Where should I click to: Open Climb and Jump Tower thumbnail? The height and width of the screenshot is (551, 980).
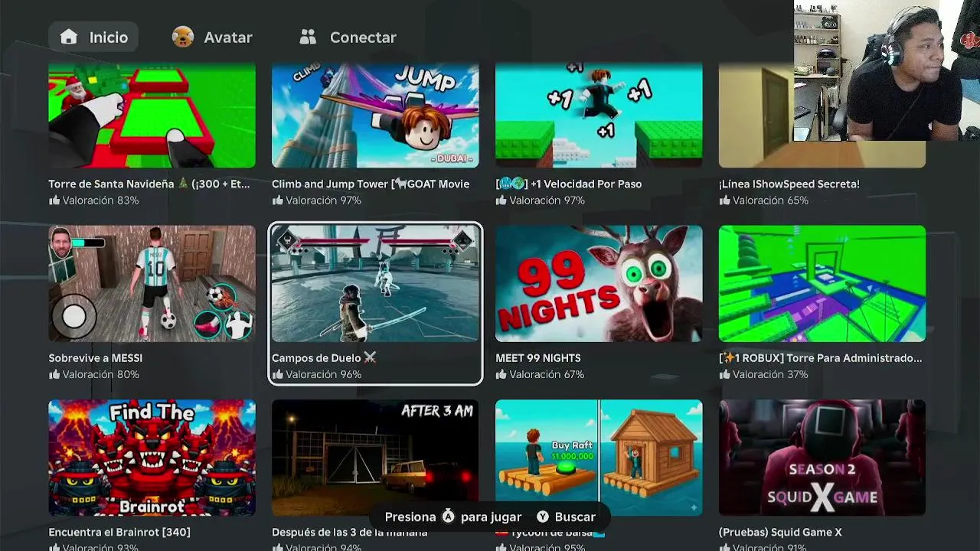click(375, 116)
